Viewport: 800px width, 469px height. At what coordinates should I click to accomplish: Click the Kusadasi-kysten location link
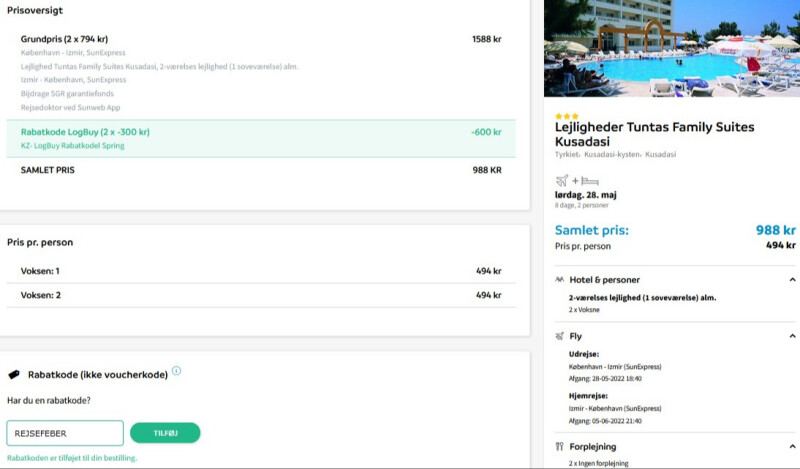(x=612, y=155)
